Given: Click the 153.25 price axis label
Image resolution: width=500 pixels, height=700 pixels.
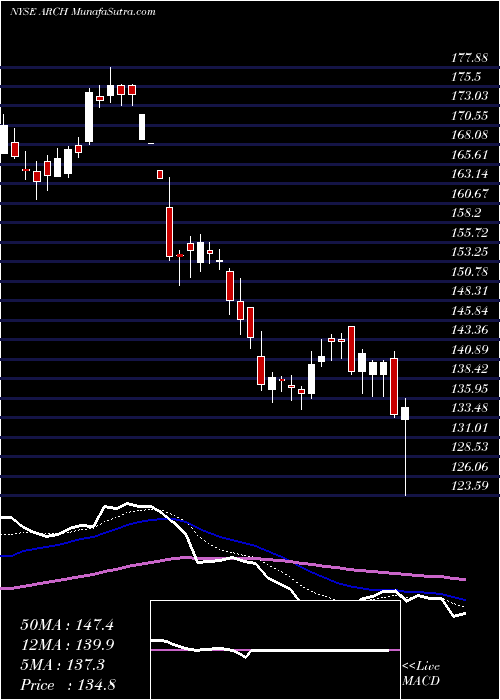Looking at the screenshot, I should click(x=471, y=252).
